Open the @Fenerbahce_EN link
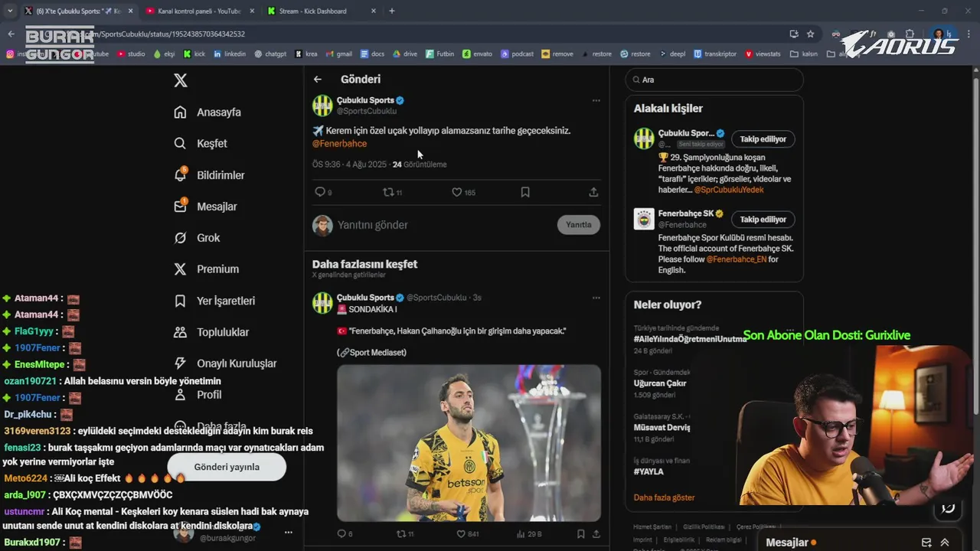This screenshot has width=980, height=551. coord(736,259)
